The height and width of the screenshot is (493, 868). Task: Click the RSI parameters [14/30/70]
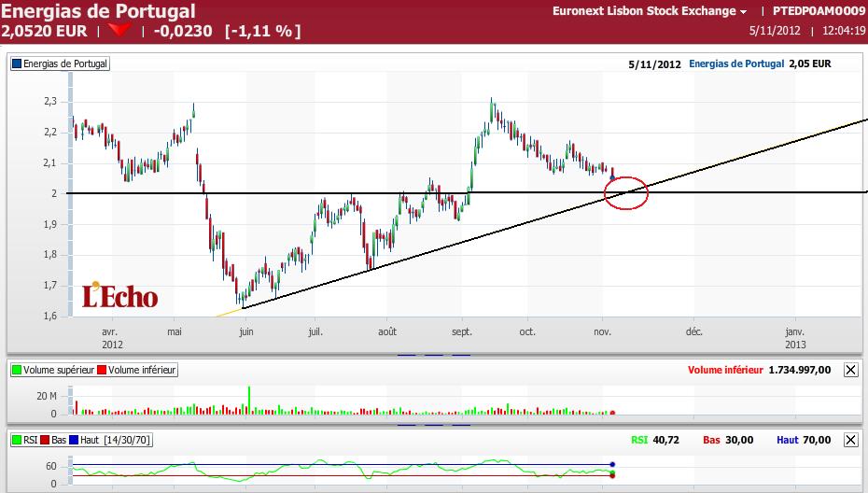pyautogui.click(x=127, y=440)
